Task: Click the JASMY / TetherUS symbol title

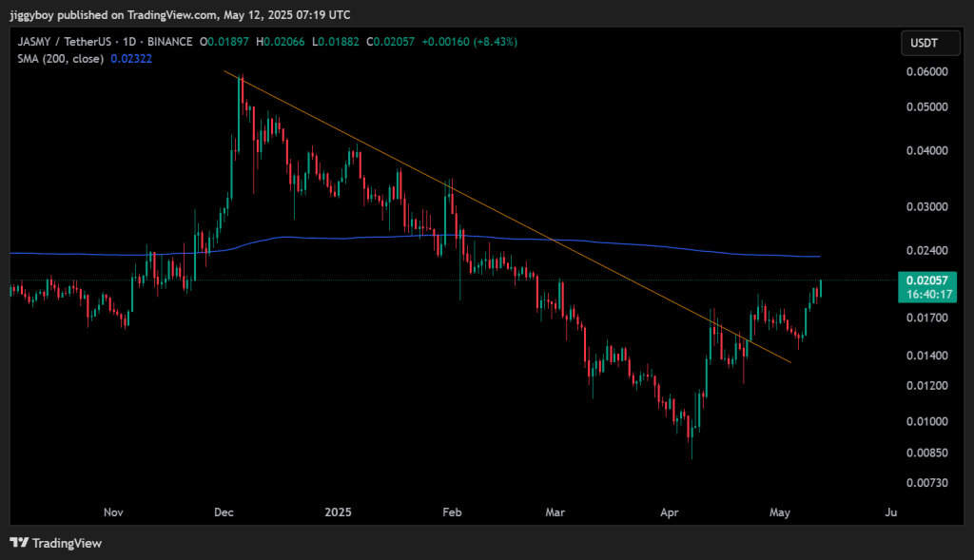Action: [64, 42]
